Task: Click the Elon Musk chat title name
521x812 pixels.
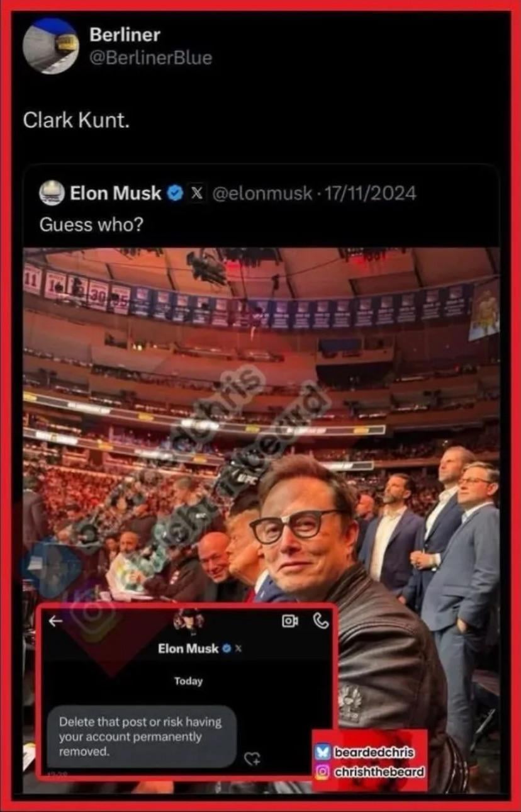Action: tap(188, 648)
